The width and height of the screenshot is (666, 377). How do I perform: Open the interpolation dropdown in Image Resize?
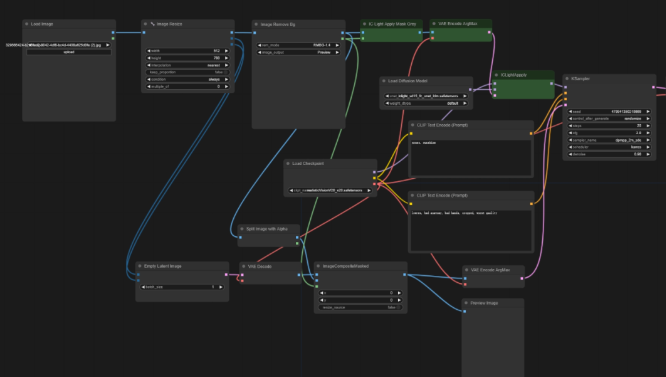coord(187,65)
